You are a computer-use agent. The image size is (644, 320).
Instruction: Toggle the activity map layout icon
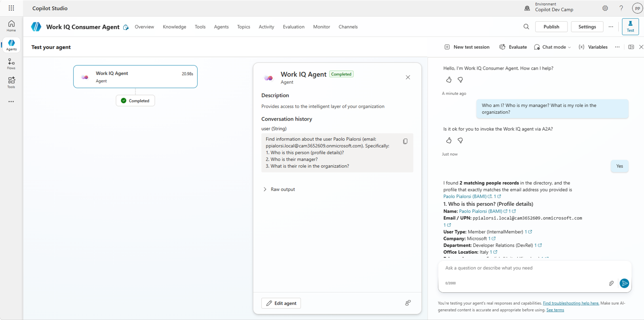[631, 47]
